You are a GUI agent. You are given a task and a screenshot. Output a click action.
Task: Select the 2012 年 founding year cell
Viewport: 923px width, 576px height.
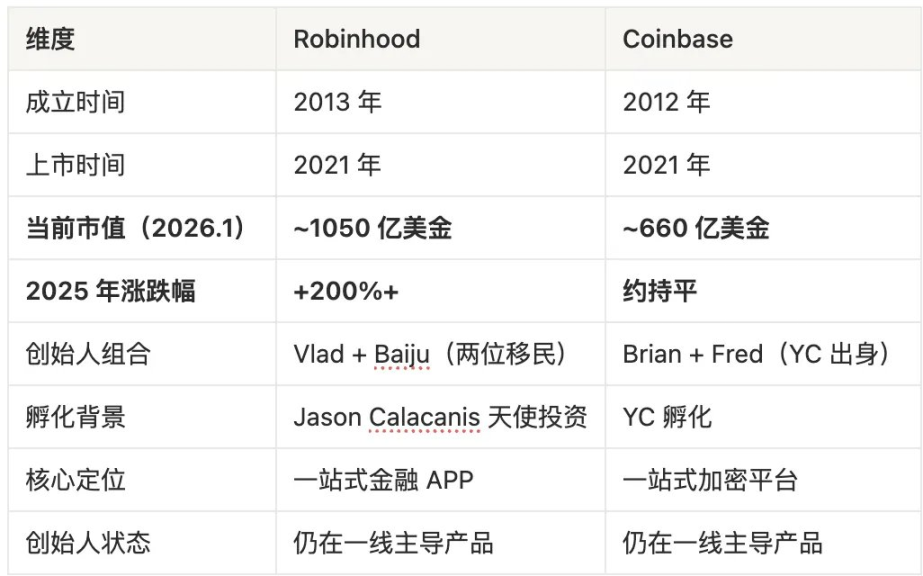tap(666, 103)
